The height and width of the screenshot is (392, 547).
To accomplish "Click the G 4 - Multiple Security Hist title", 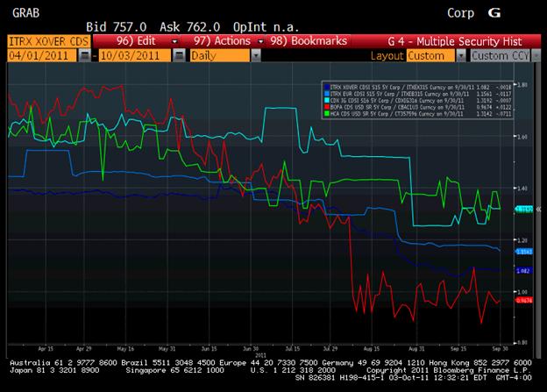I will 455,41.
